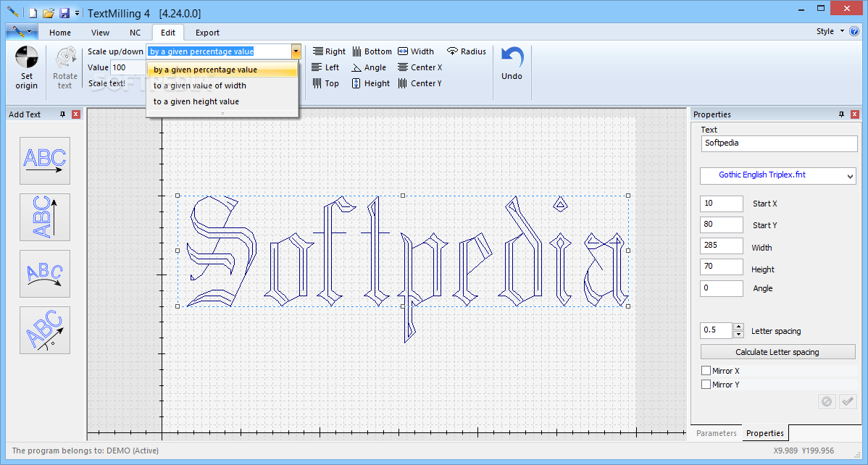Increase Letter spacing with up arrow
Viewport: 868px width, 465px height.
click(x=738, y=327)
